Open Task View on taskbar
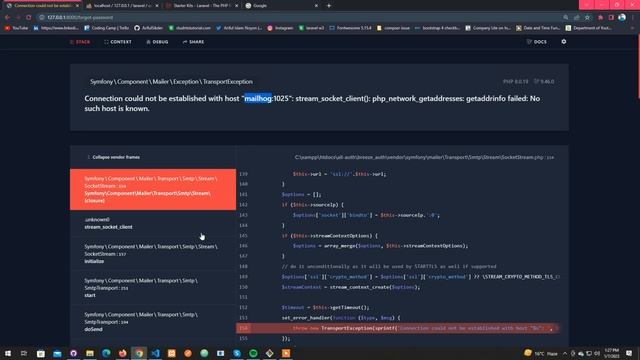The height and width of the screenshot is (360, 640). pos(24,353)
